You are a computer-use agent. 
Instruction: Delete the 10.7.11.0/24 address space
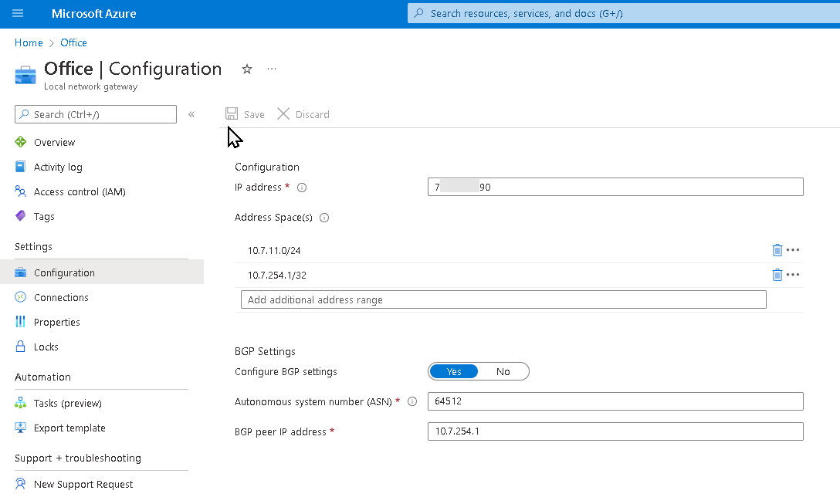click(777, 250)
